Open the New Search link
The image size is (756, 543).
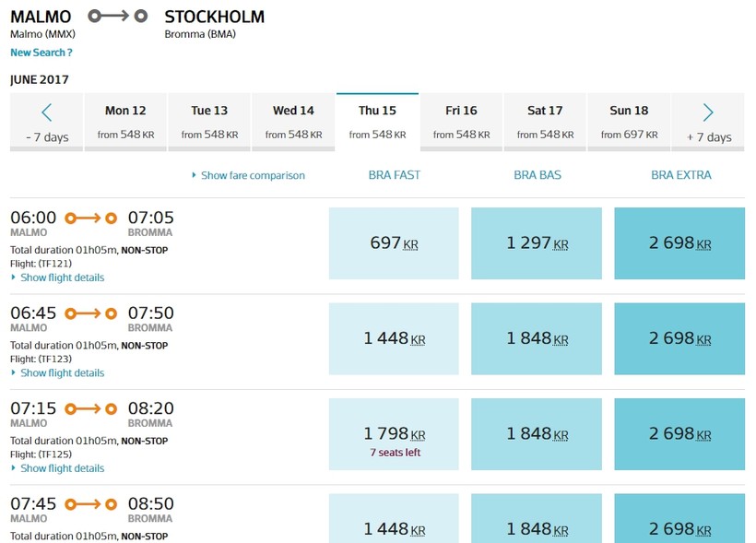(41, 53)
